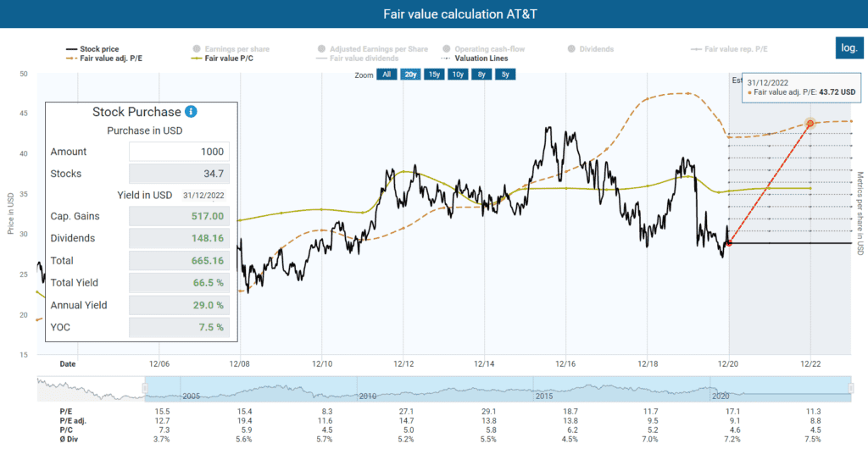Click the 12/16 x-axis date label
The image size is (868, 449).
[x=565, y=364]
